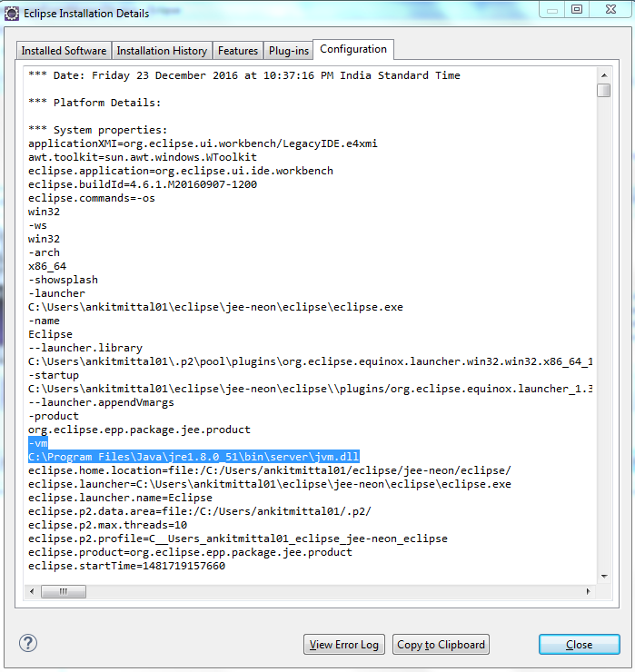Click the -ws line
Image resolution: width=635 pixels, height=672 pixels.
click(38, 225)
